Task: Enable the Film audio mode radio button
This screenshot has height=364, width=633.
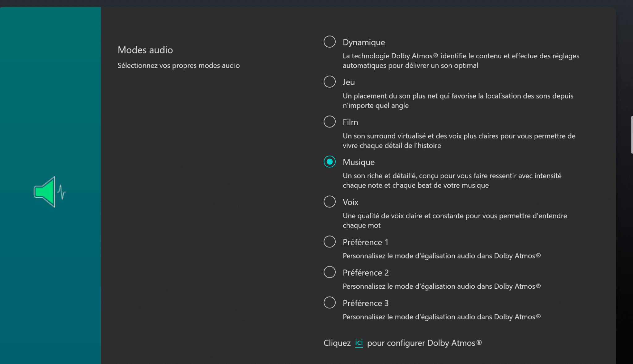Action: (x=329, y=122)
